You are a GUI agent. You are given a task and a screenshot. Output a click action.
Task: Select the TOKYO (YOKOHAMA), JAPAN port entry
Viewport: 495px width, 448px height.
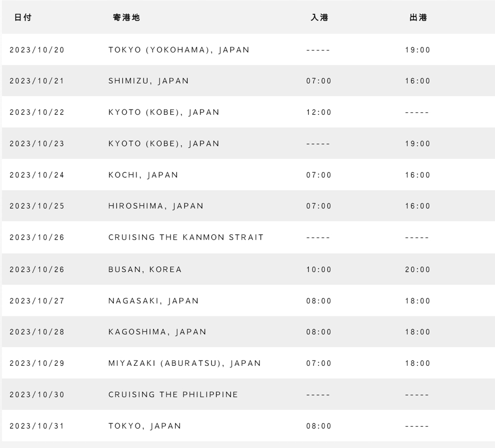point(179,50)
